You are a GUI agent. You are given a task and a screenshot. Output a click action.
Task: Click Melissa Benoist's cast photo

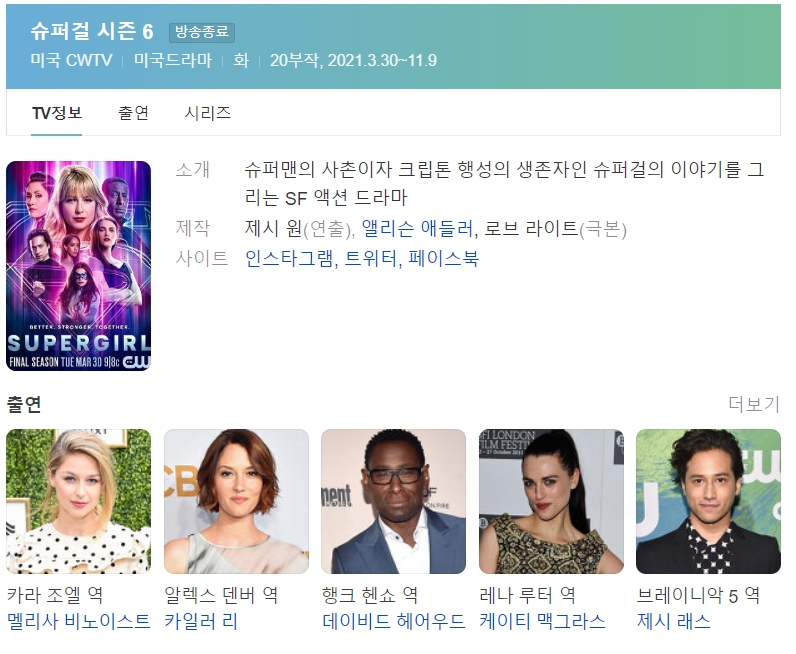pyautogui.click(x=79, y=501)
